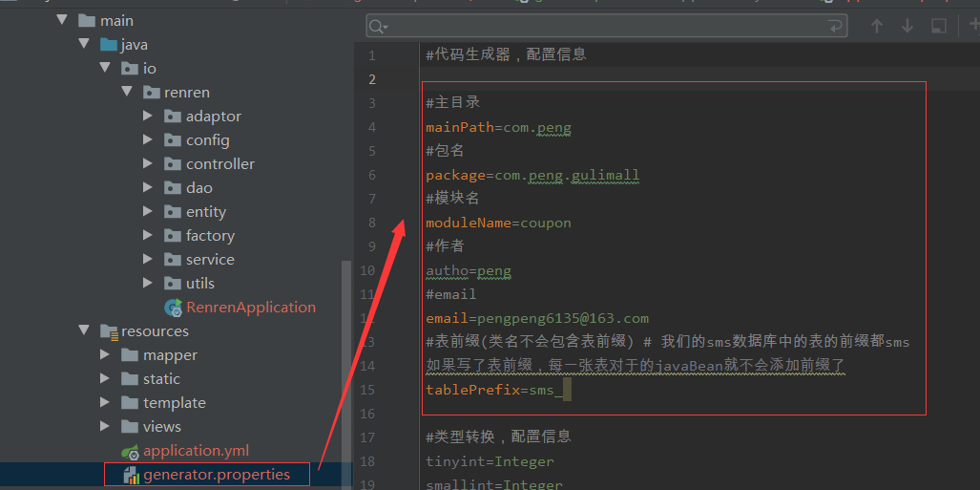This screenshot has height=490, width=980.
Task: Select generator.properties in the project tree
Action: [217, 475]
